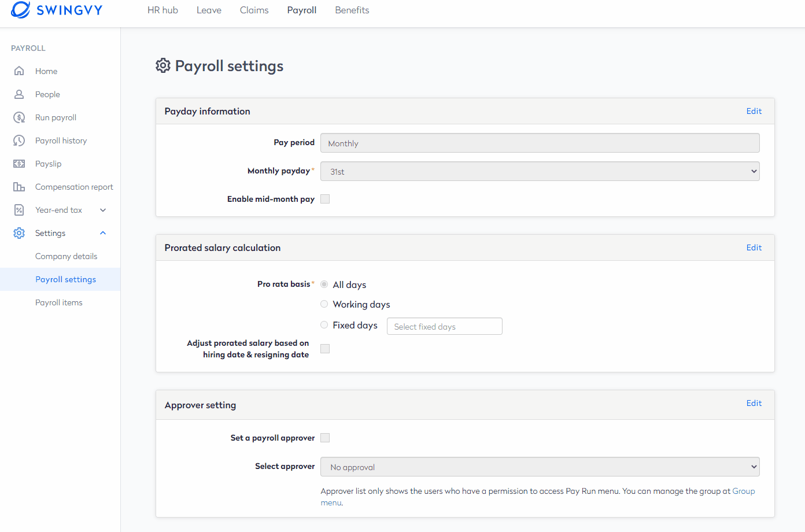Click the Home house icon in sidebar

click(x=19, y=71)
